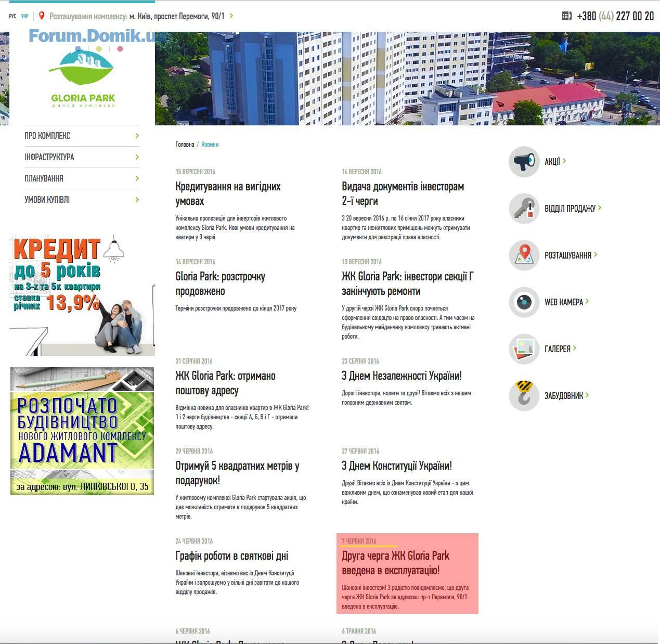Screen dimensions: 660x644
Task: Click the Галерея sidebar label
Action: pos(558,349)
